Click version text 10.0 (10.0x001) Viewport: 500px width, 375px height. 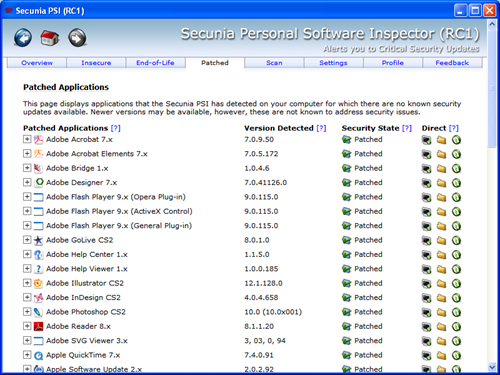(x=273, y=312)
